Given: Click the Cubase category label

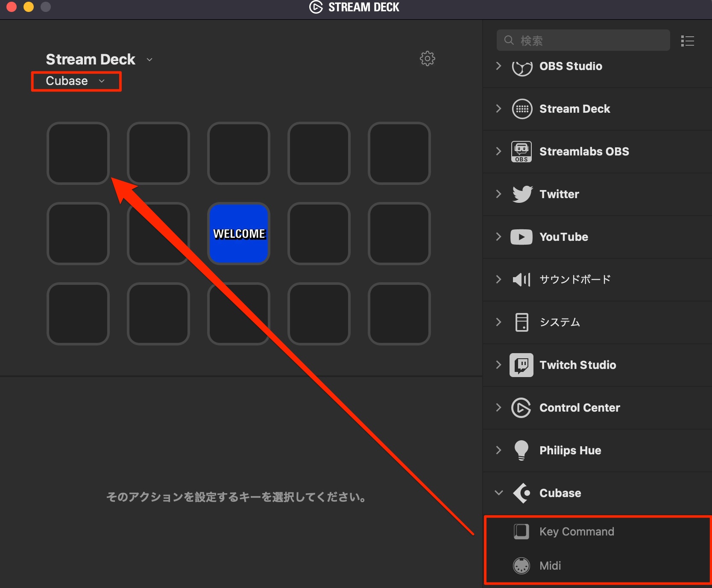Looking at the screenshot, I should pyautogui.click(x=560, y=493).
